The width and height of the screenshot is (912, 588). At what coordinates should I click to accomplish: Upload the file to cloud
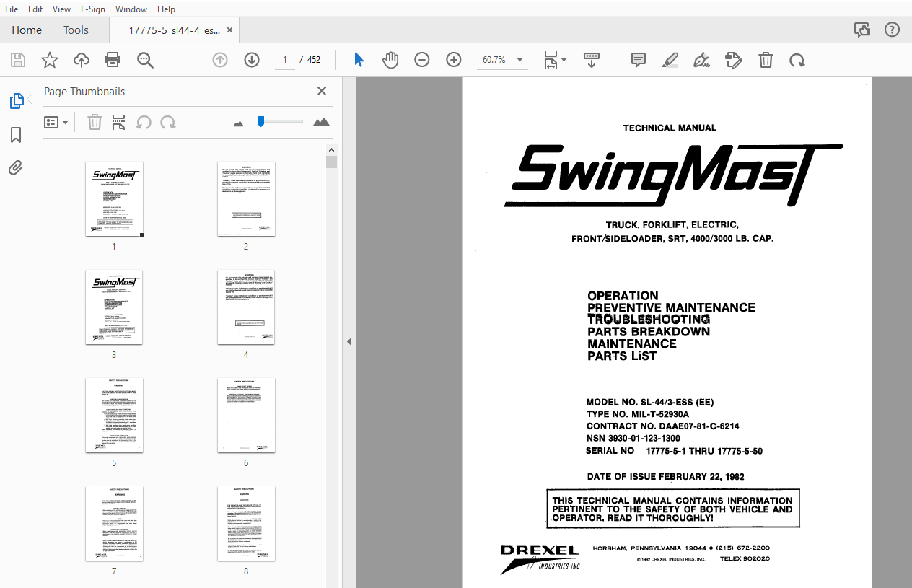82,60
